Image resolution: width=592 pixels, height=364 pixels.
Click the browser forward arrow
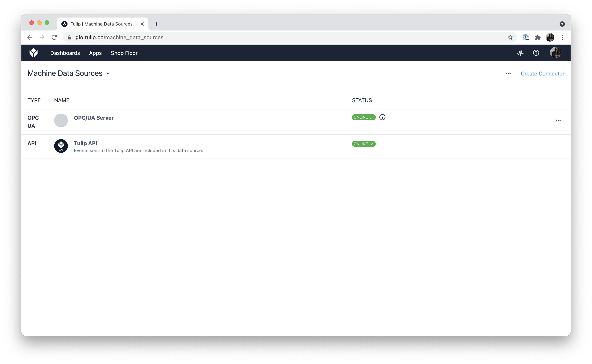coord(42,37)
